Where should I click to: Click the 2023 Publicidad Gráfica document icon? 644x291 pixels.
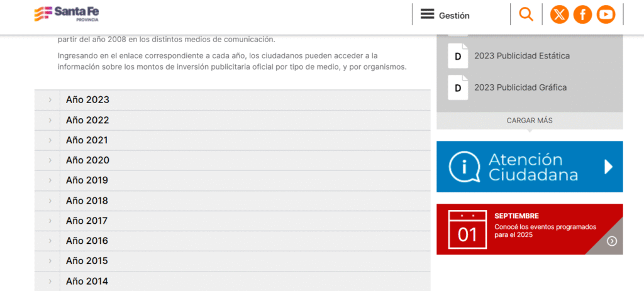tap(458, 87)
